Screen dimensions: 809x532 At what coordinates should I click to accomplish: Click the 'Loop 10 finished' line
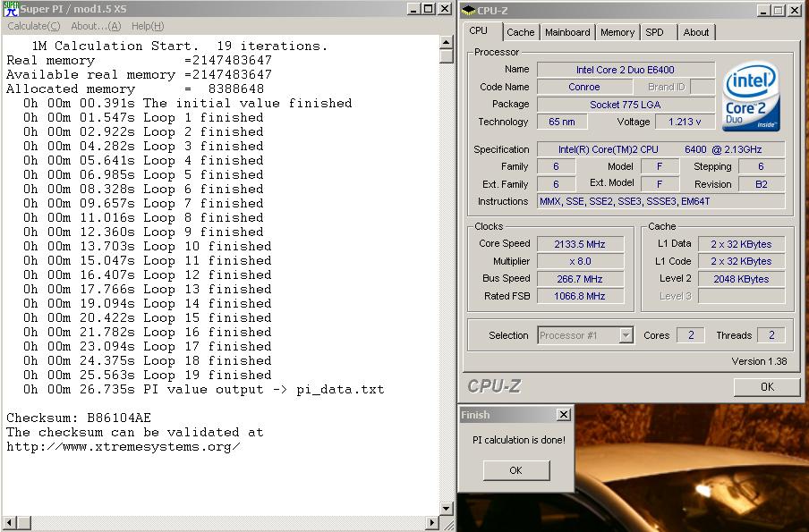(147, 246)
